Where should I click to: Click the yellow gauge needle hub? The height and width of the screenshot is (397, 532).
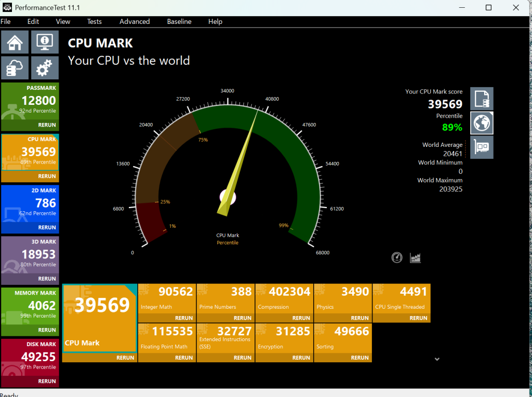228,197
